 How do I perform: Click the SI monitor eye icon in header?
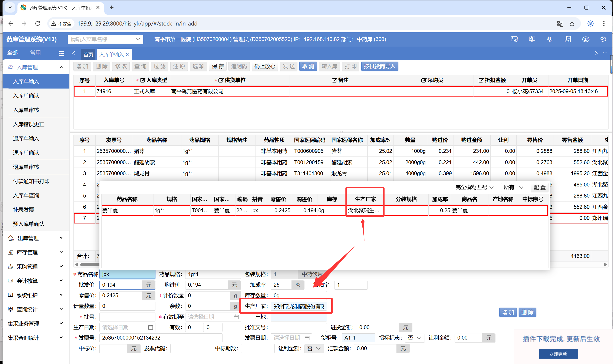pos(514,39)
